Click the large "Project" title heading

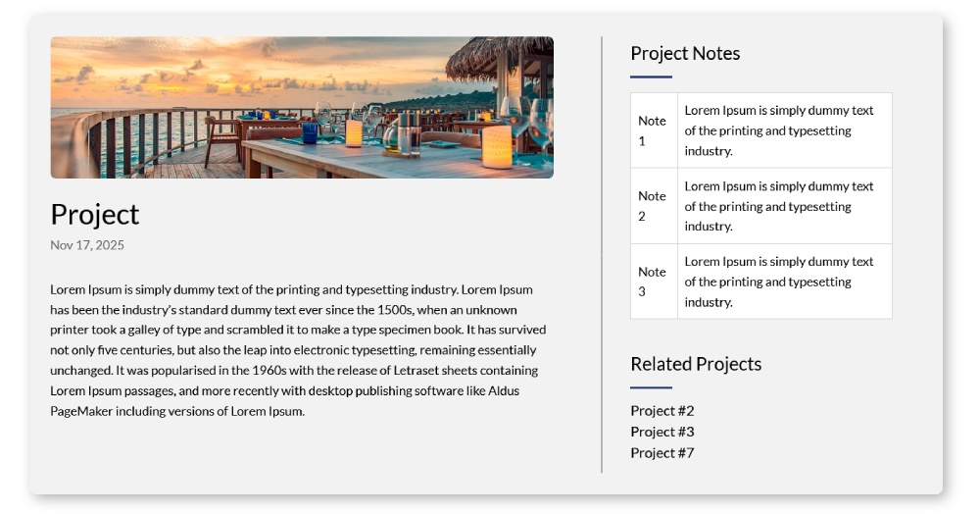[x=95, y=214]
